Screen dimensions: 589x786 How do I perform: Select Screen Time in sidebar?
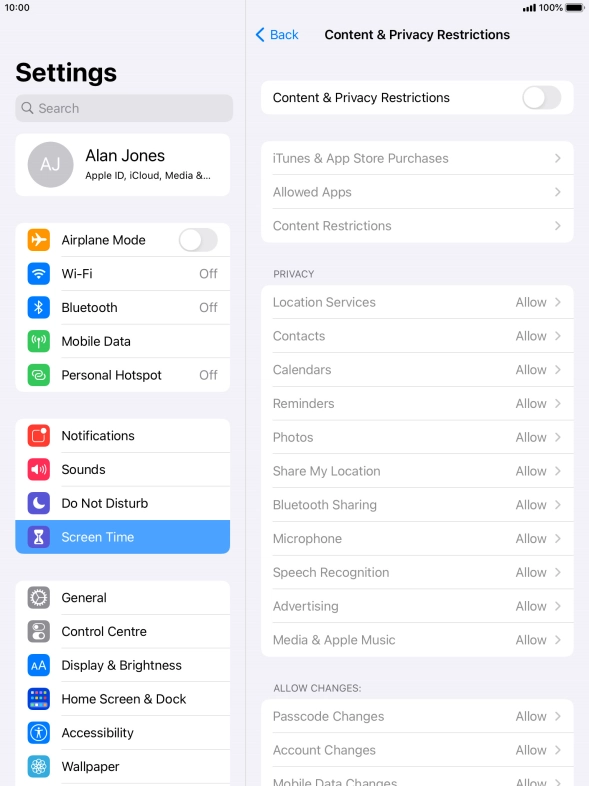[122, 537]
